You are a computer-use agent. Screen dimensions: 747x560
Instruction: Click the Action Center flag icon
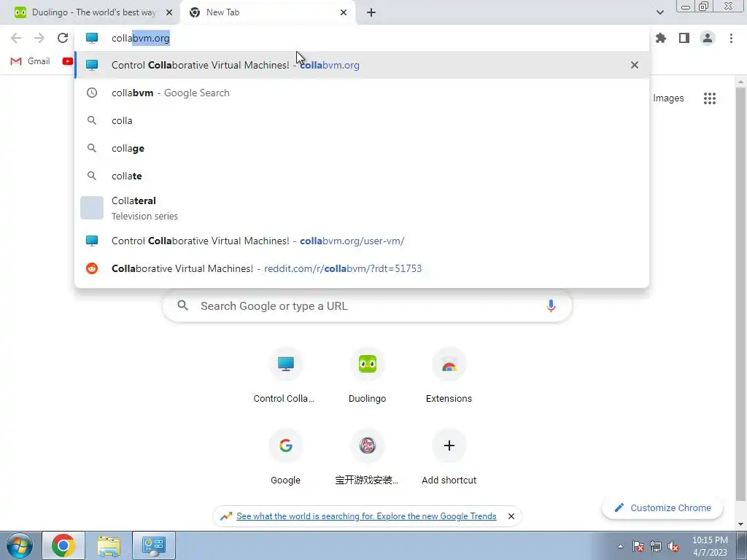click(638, 546)
